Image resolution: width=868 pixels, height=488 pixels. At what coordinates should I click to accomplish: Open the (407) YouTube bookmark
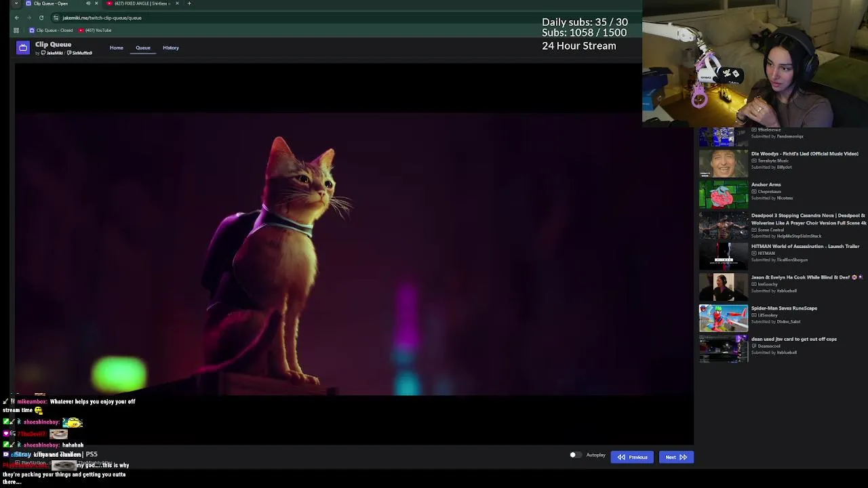pos(95,30)
